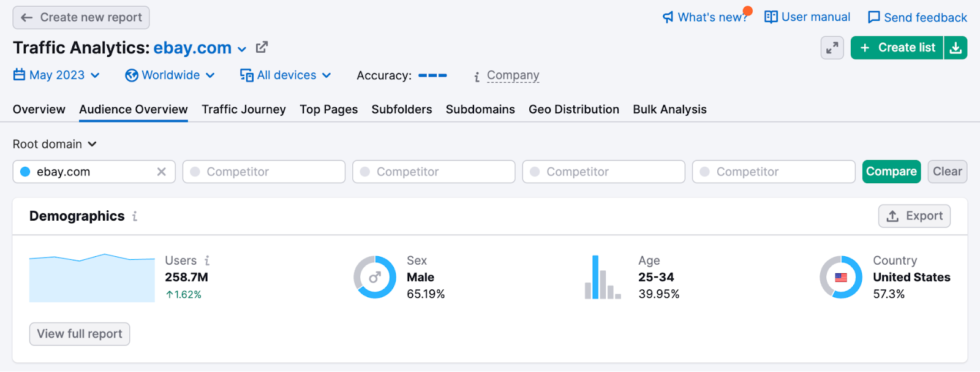Click the globe icon beside Worldwide
This screenshot has width=980, height=372.
pos(132,75)
